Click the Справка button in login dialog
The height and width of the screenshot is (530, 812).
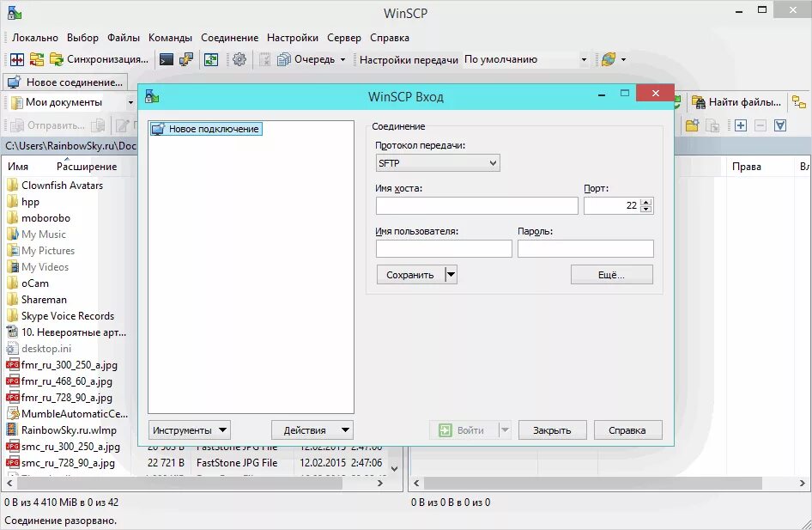click(627, 430)
